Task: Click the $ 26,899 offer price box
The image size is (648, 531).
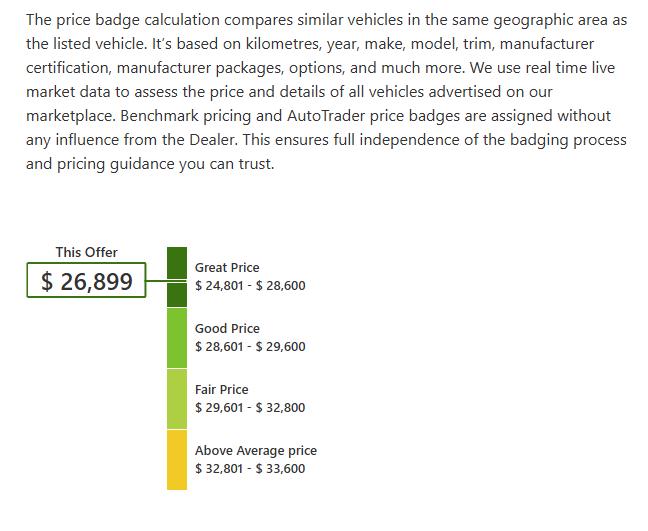Action: (x=86, y=280)
